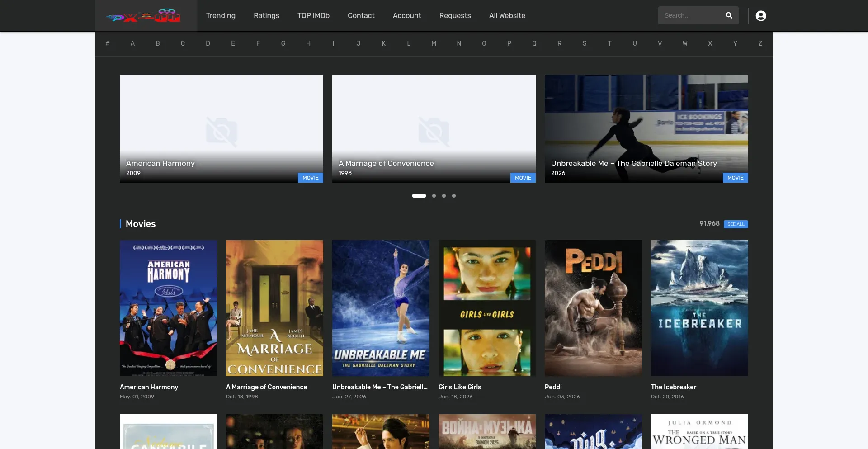Open the Unbreakable Me movie poster
868x449 pixels.
coord(381,308)
